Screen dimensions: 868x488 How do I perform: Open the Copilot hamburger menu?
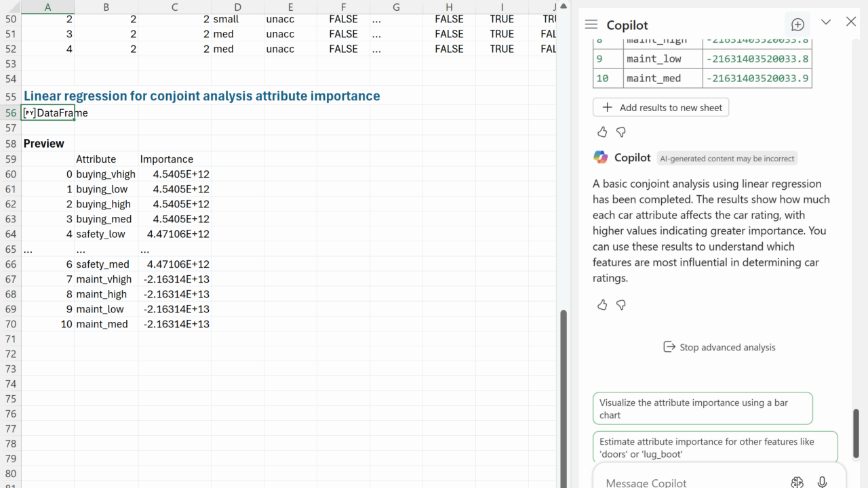[591, 25]
